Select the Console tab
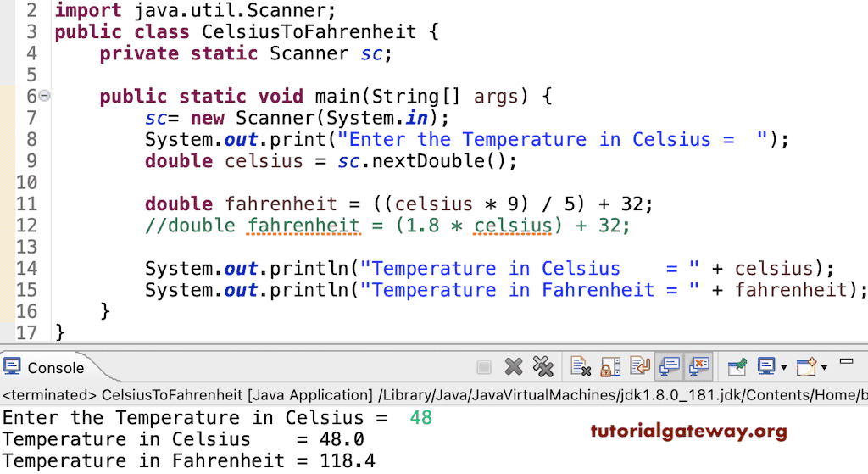868x474 pixels. (x=44, y=368)
